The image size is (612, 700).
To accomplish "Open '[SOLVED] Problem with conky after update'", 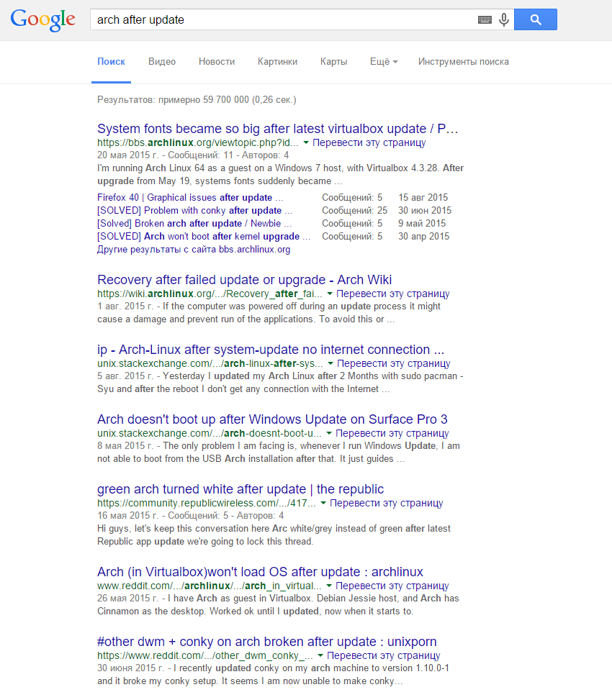I will coord(195,210).
